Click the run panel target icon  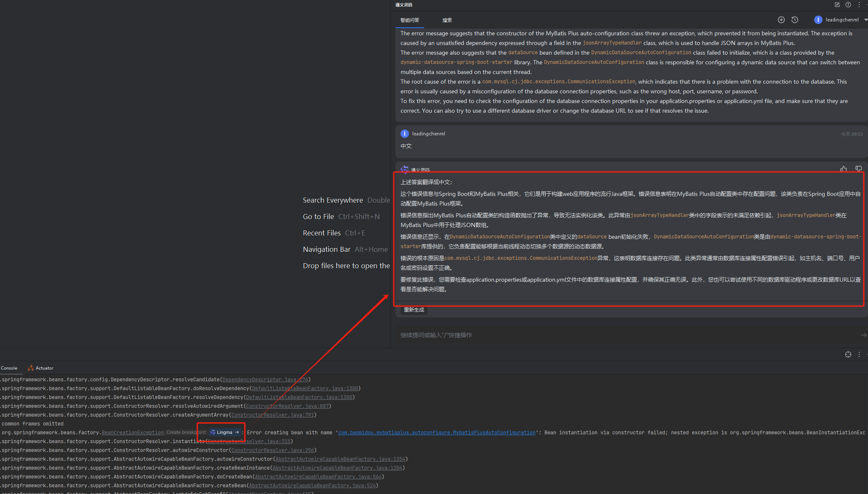pyautogui.click(x=848, y=354)
